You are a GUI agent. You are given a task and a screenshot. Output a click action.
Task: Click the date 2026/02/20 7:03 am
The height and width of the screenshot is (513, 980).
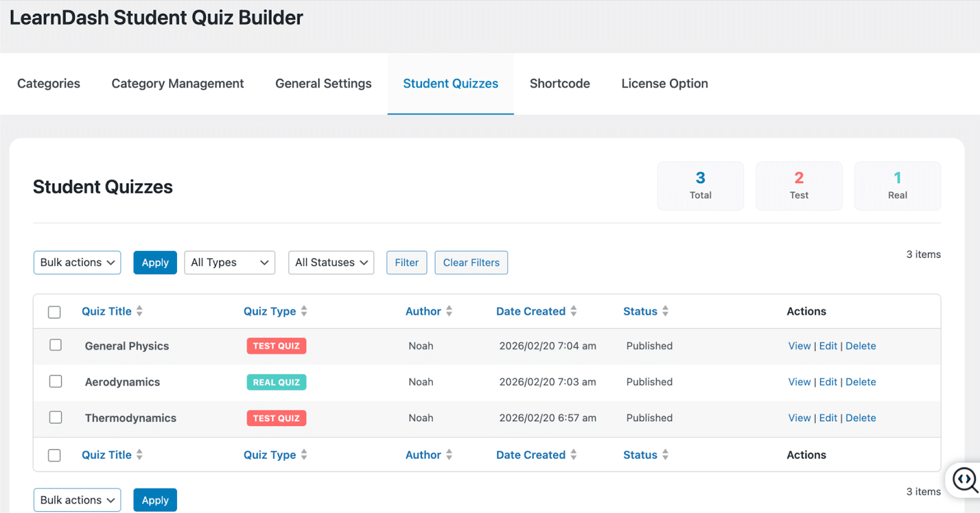[548, 382]
